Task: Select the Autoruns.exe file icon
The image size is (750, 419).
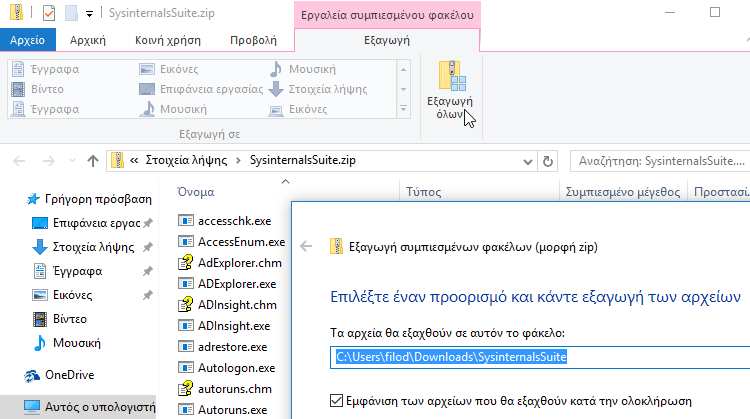Action: (186, 410)
